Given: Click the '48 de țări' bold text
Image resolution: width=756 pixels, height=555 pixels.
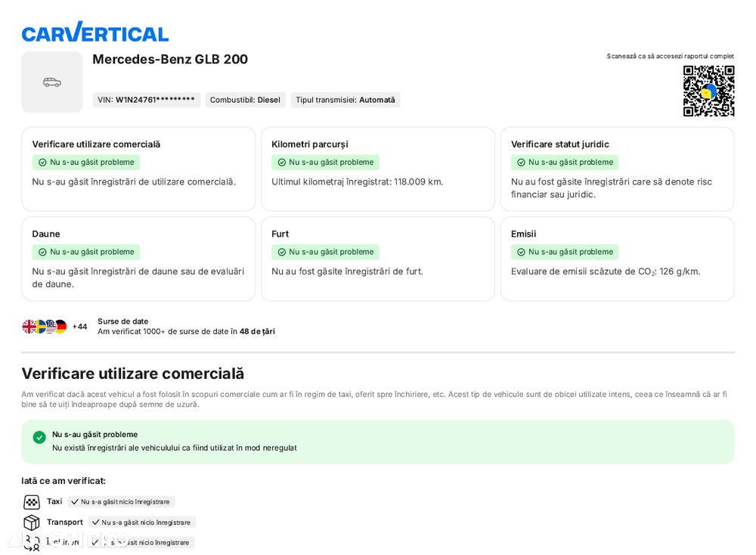Looking at the screenshot, I should click(x=258, y=332).
